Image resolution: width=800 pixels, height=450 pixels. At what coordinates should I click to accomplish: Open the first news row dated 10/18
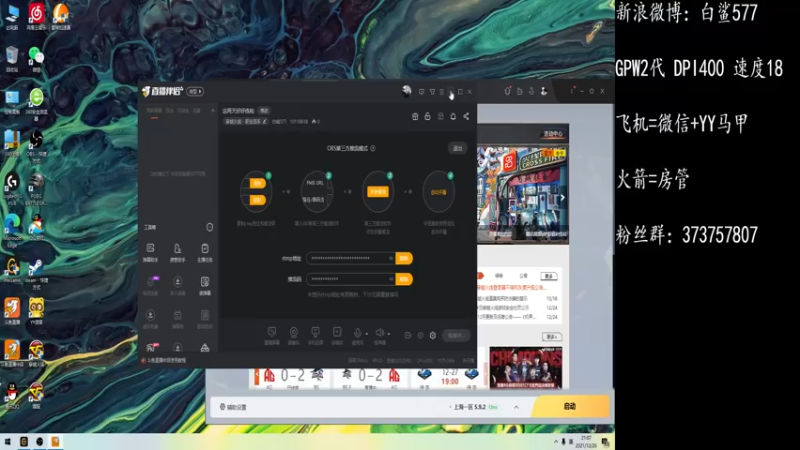coord(519,298)
